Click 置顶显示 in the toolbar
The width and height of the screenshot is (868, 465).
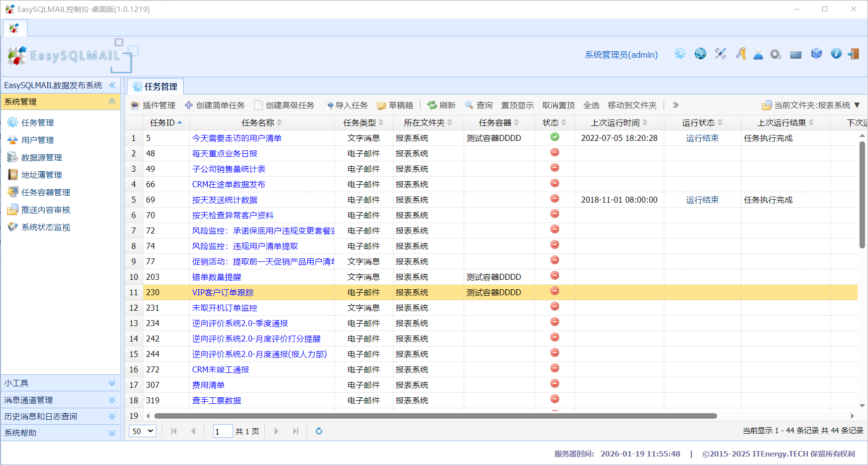coord(517,105)
